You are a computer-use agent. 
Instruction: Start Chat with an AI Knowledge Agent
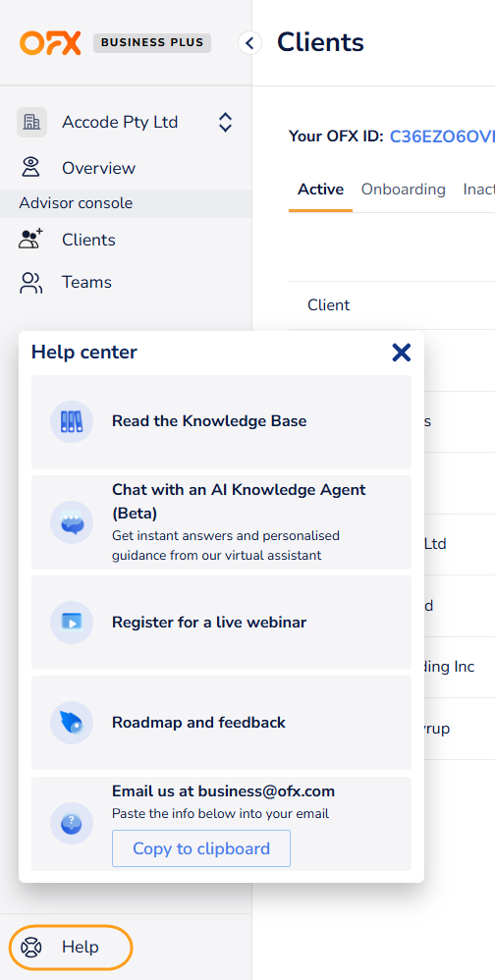[221, 522]
